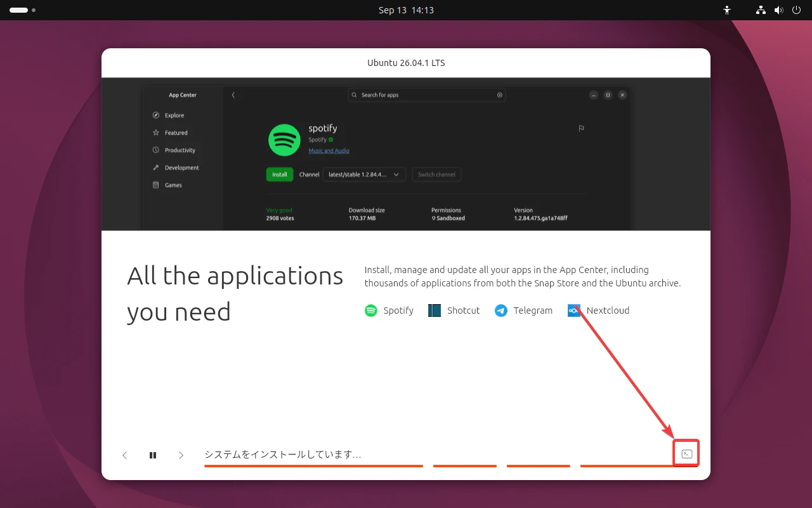
Task: Click the spotify app title in slide
Action: point(323,128)
